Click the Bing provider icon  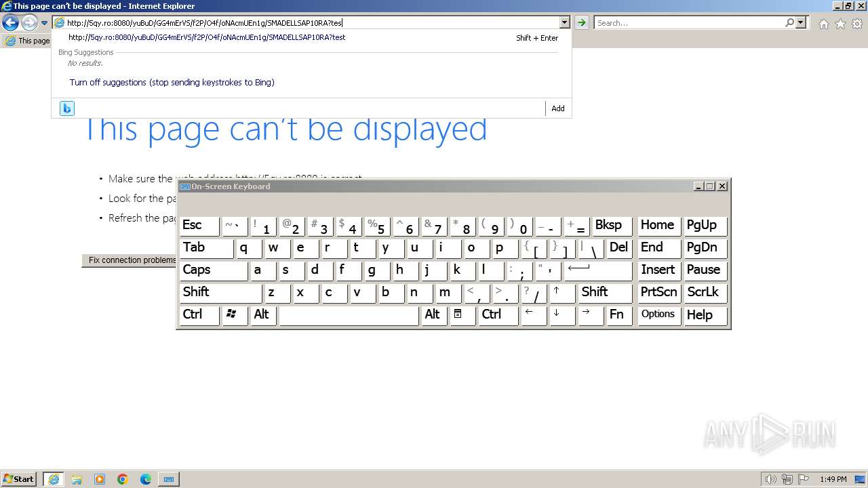click(x=66, y=108)
